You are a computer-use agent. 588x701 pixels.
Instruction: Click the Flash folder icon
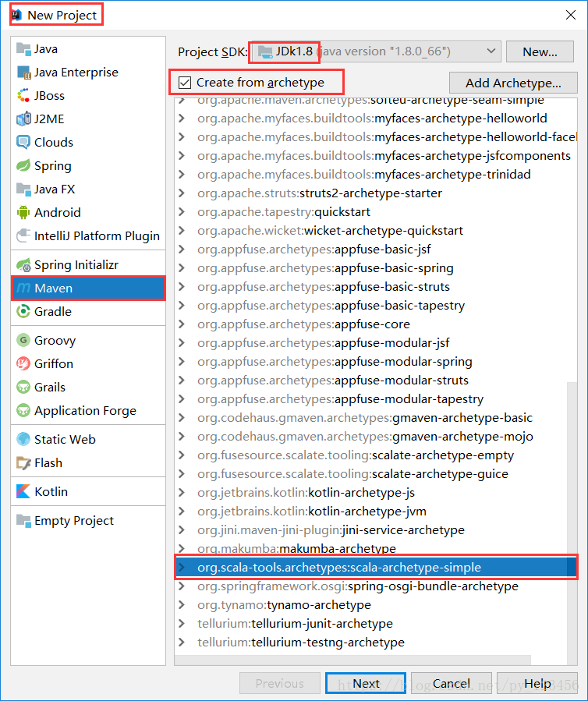[x=23, y=462]
